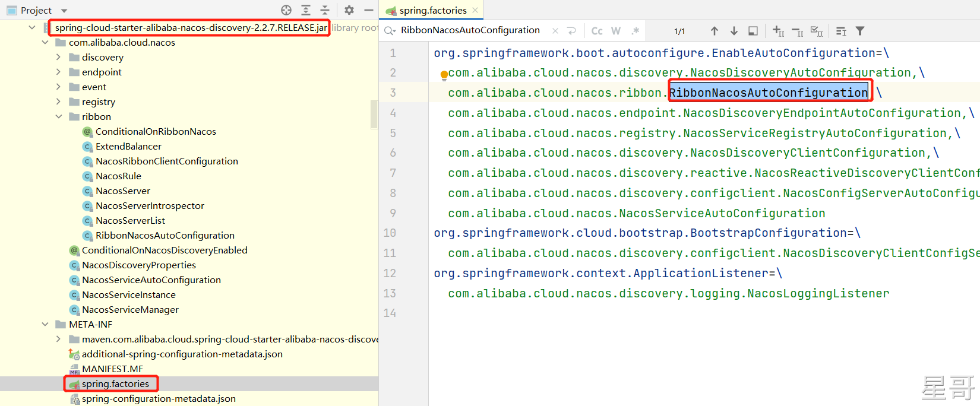The height and width of the screenshot is (406, 980).
Task: Toggle Words (W) search option
Action: click(x=616, y=31)
